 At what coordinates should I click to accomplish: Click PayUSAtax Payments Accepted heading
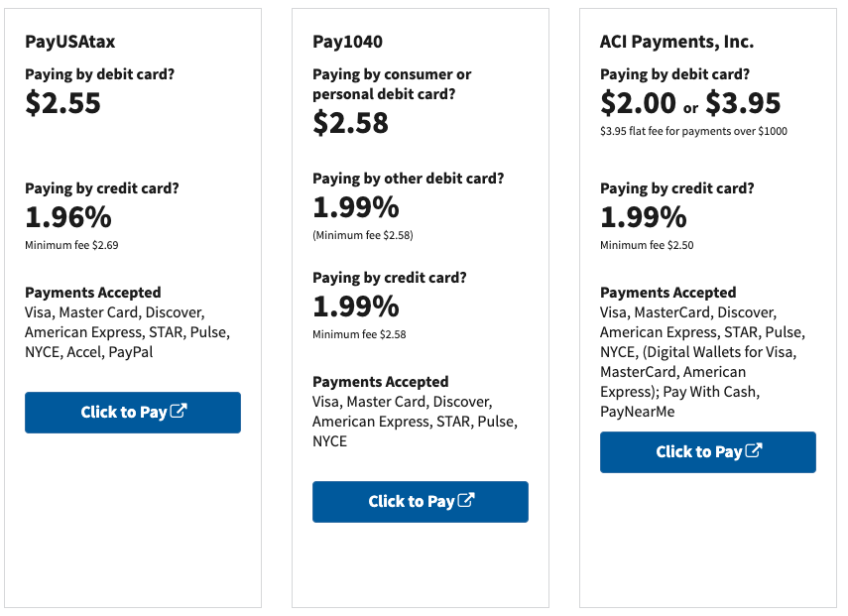[93, 293]
